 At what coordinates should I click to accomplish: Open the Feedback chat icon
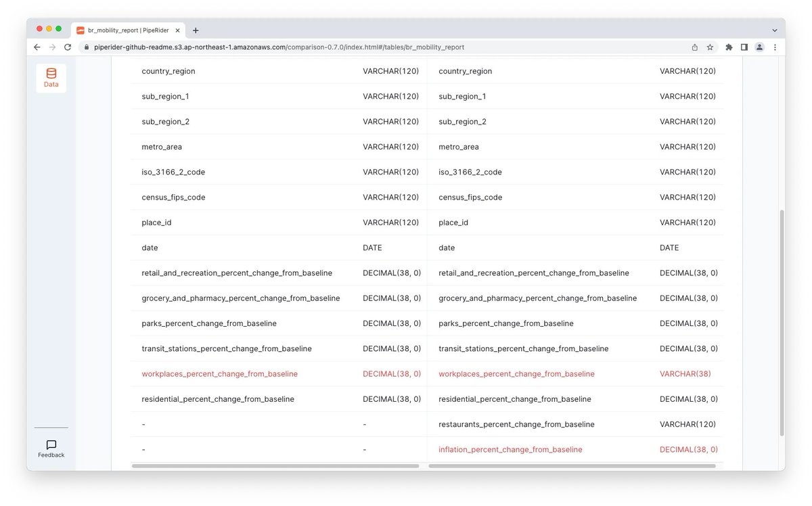coord(51,448)
